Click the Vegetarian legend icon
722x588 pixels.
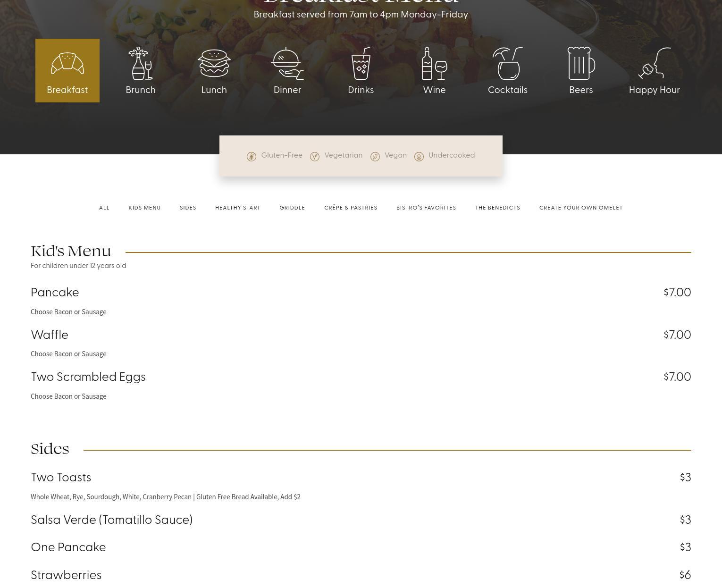click(315, 157)
